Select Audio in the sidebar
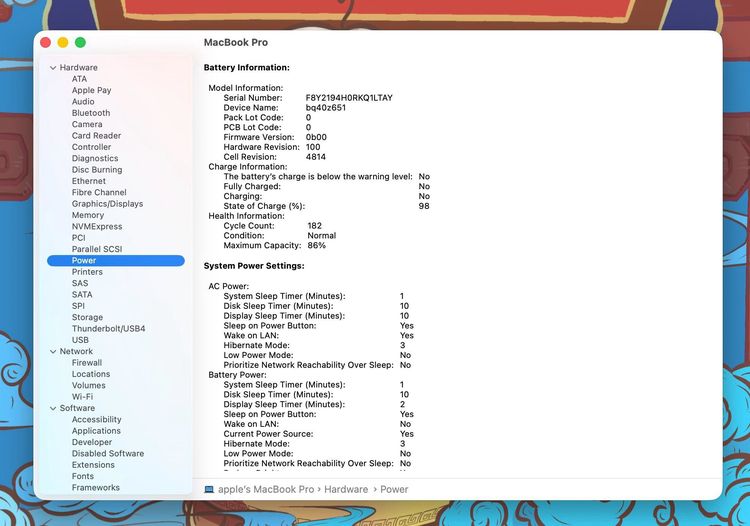The image size is (750, 526). click(83, 101)
